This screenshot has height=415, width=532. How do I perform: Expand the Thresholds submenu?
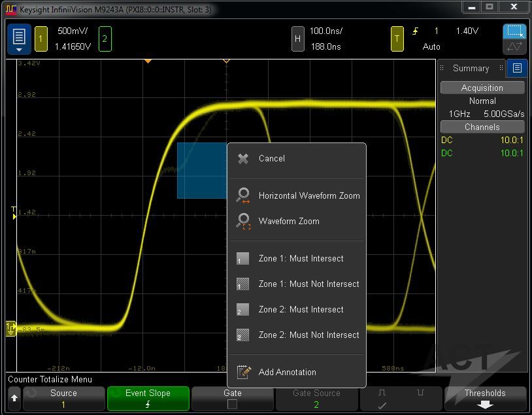tap(484, 399)
